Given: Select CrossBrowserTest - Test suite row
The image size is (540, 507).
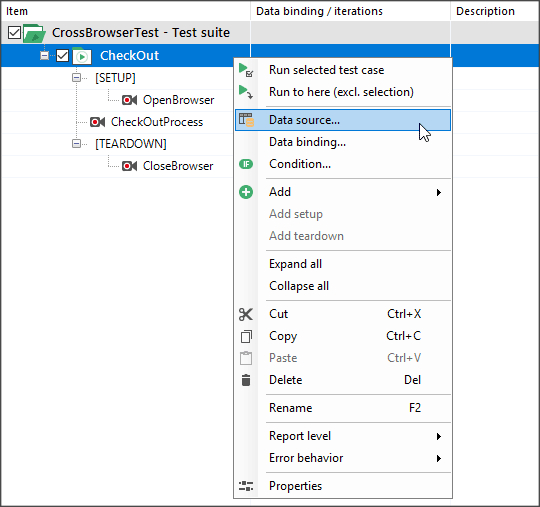Looking at the screenshot, I should (x=270, y=33).
